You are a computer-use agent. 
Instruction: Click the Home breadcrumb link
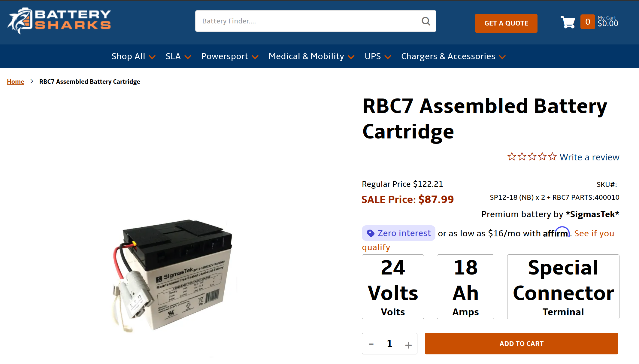tap(16, 82)
